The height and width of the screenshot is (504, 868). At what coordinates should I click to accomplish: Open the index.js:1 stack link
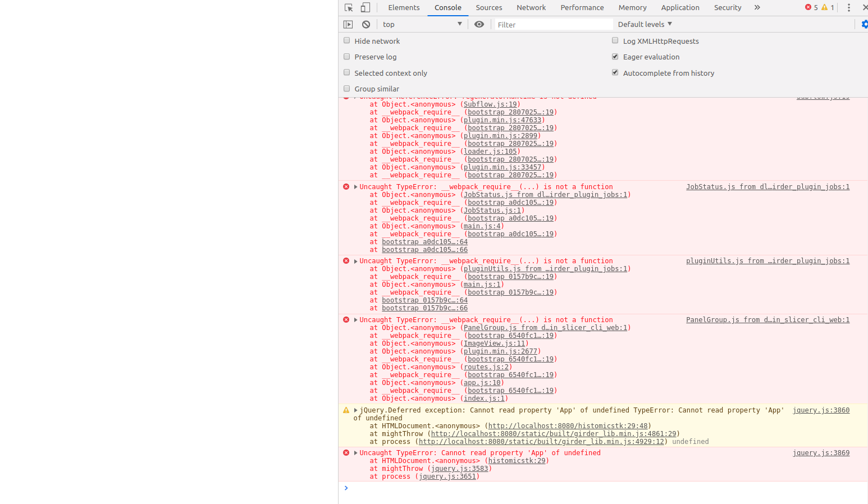(x=484, y=398)
